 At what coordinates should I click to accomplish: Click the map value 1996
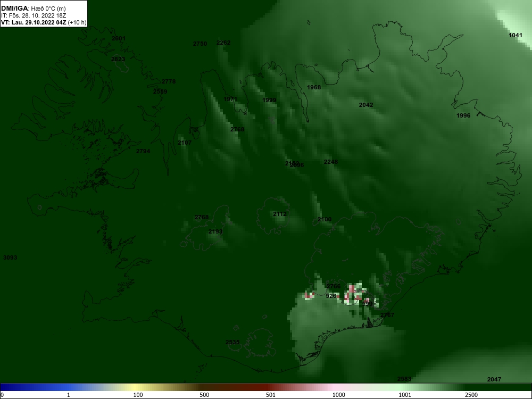tap(463, 115)
